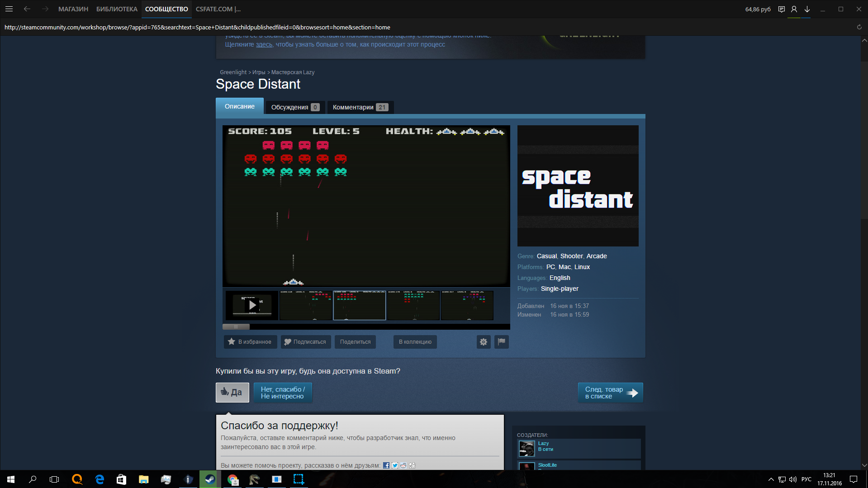Switch to the Обсуждения tab
The image size is (868, 488).
295,107
